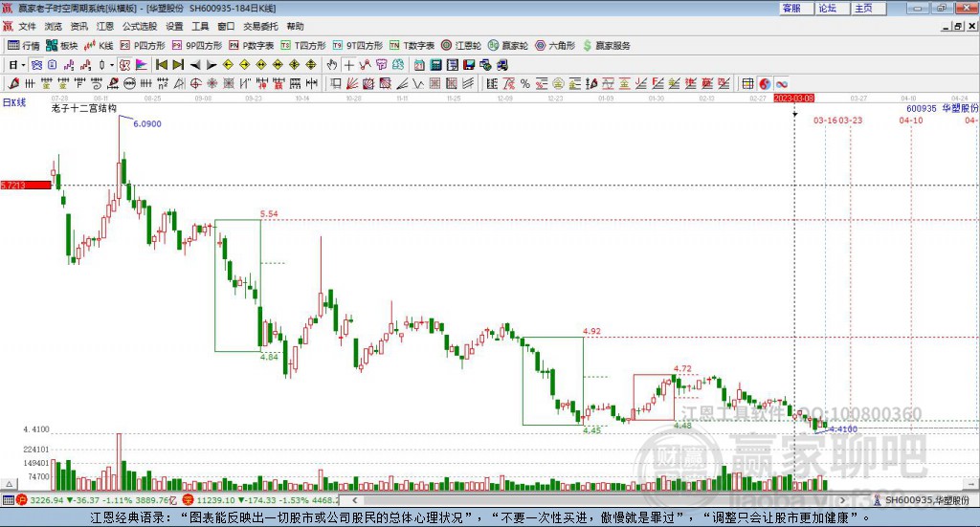The width and height of the screenshot is (980, 527).
Task: Click the 主页 homepage button
Action: (869, 8)
